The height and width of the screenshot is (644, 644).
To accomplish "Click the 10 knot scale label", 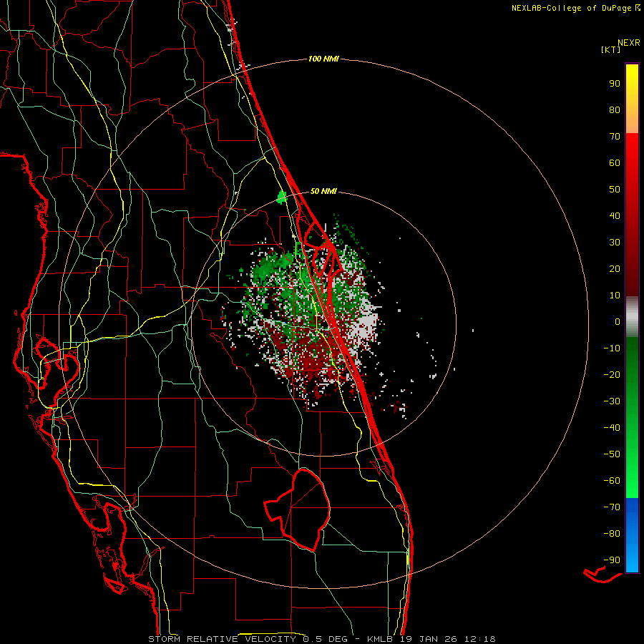I will [x=615, y=296].
